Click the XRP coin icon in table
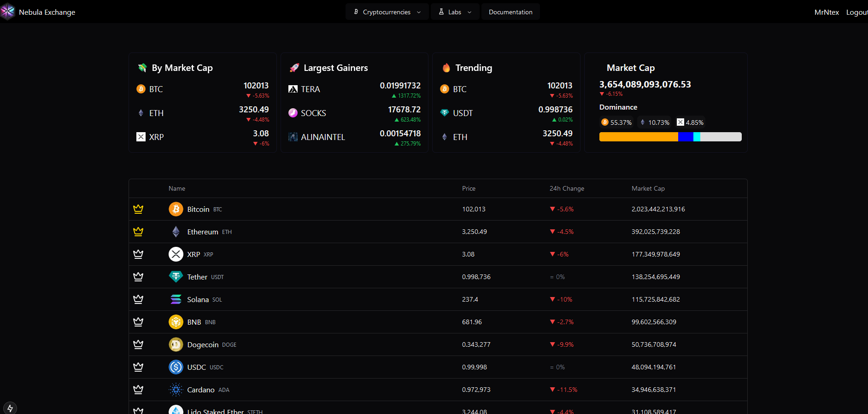The width and height of the screenshot is (868, 414). point(176,254)
